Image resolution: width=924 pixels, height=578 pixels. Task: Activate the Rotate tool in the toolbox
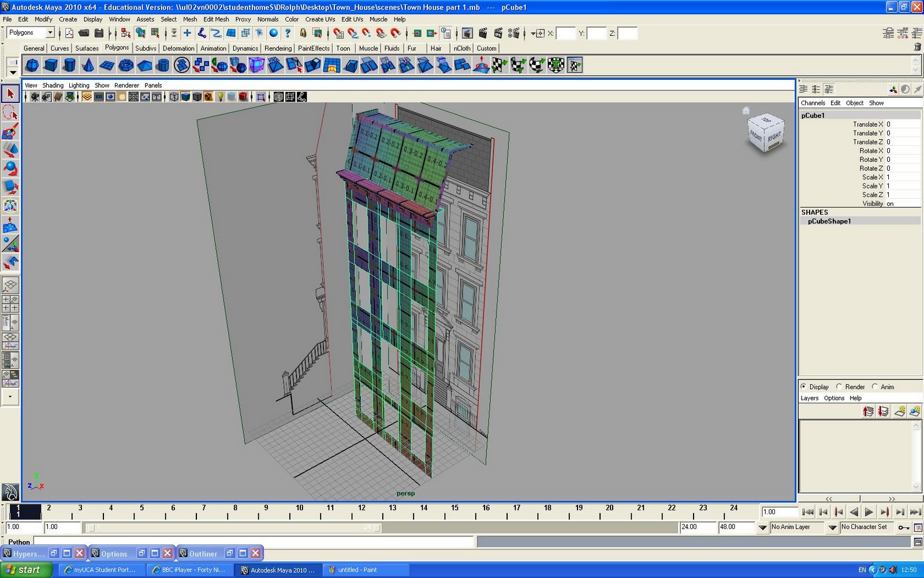point(10,168)
